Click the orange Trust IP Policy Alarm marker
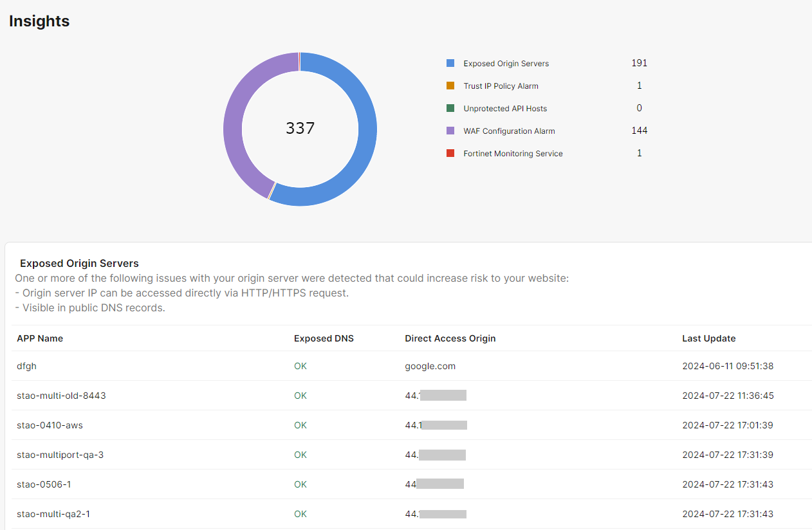 (x=450, y=86)
